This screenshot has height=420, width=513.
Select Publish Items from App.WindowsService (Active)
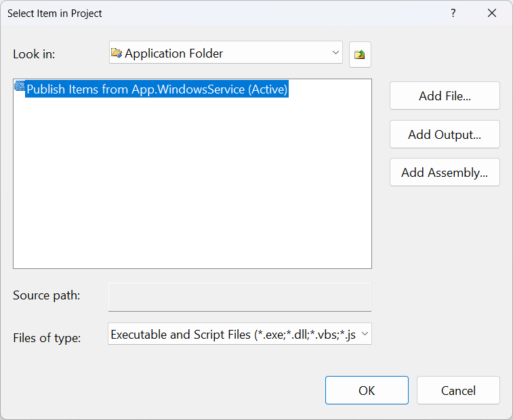[157, 89]
